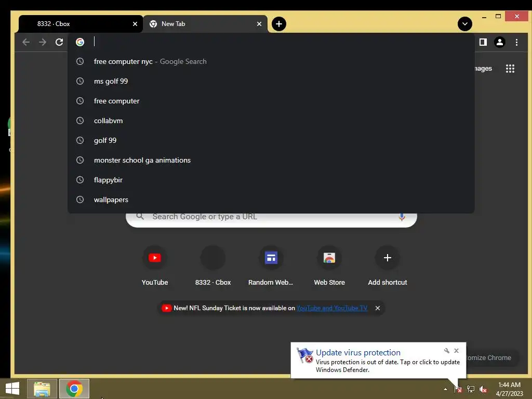
Task: Expand the tab search dropdown arrow
Action: (465, 24)
